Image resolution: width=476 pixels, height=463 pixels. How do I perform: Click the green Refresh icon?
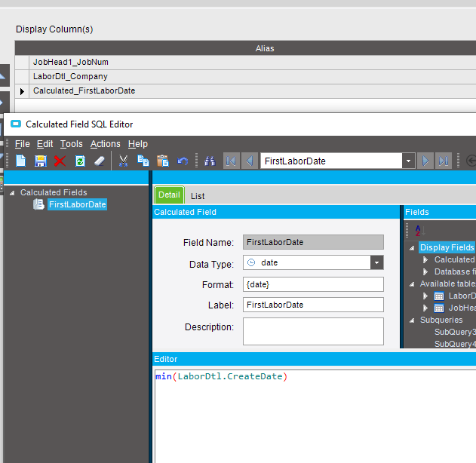tap(80, 161)
